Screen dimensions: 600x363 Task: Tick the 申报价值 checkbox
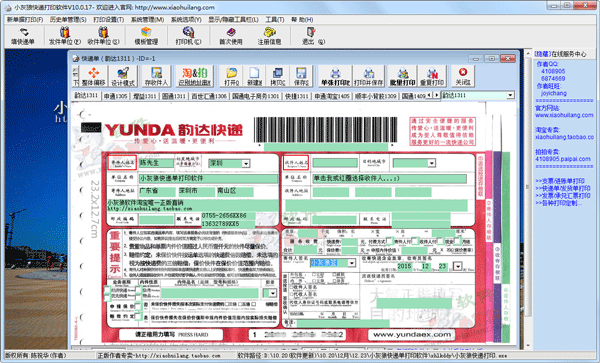tap(138, 306)
